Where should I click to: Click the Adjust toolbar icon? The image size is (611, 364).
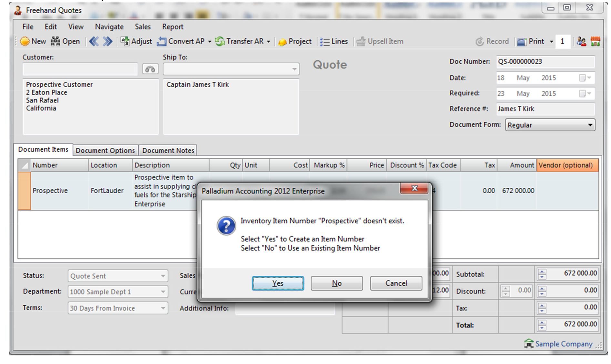pyautogui.click(x=125, y=41)
